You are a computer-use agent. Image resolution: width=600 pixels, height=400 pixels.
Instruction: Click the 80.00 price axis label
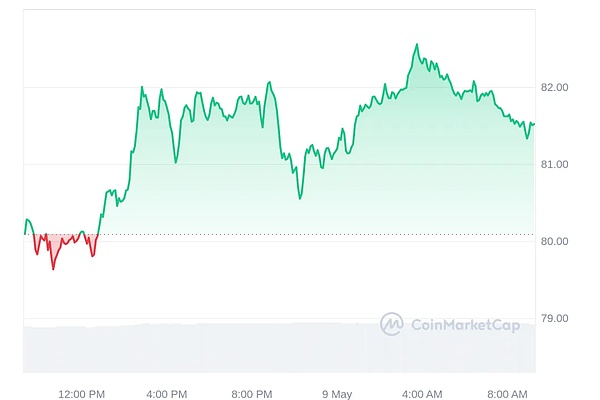pyautogui.click(x=554, y=241)
